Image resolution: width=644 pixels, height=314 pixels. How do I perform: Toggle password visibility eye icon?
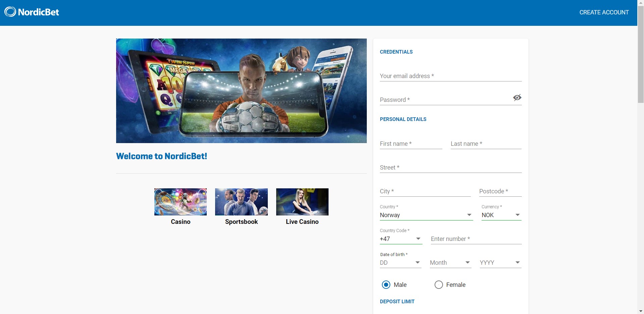click(x=517, y=98)
